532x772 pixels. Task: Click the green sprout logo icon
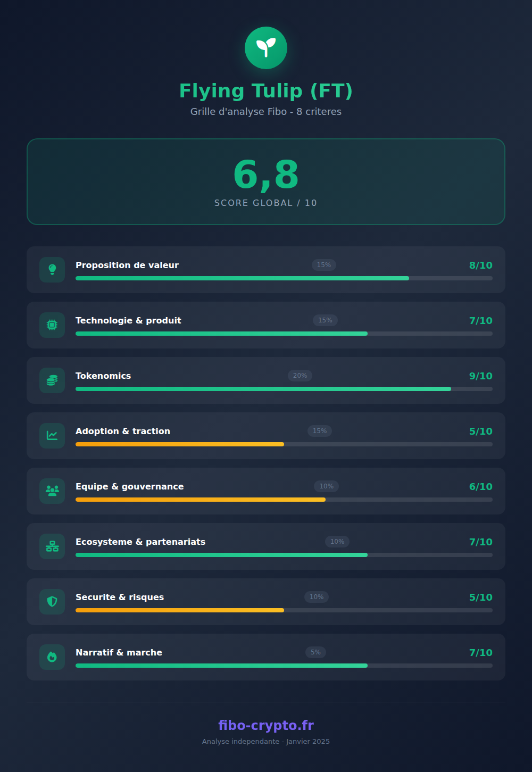point(266,48)
